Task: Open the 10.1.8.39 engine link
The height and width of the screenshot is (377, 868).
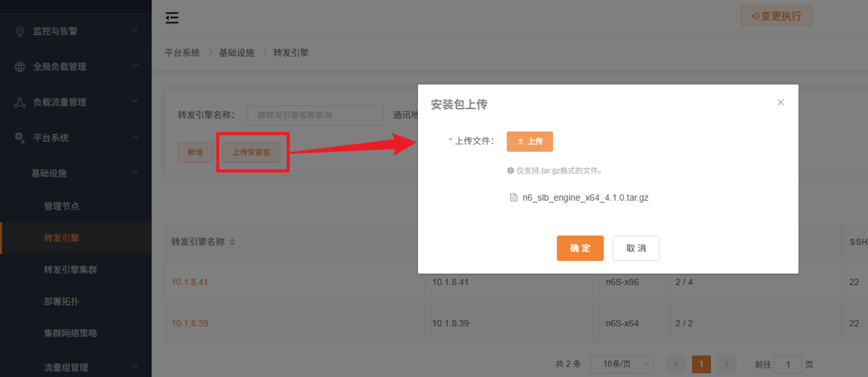Action: point(189,324)
